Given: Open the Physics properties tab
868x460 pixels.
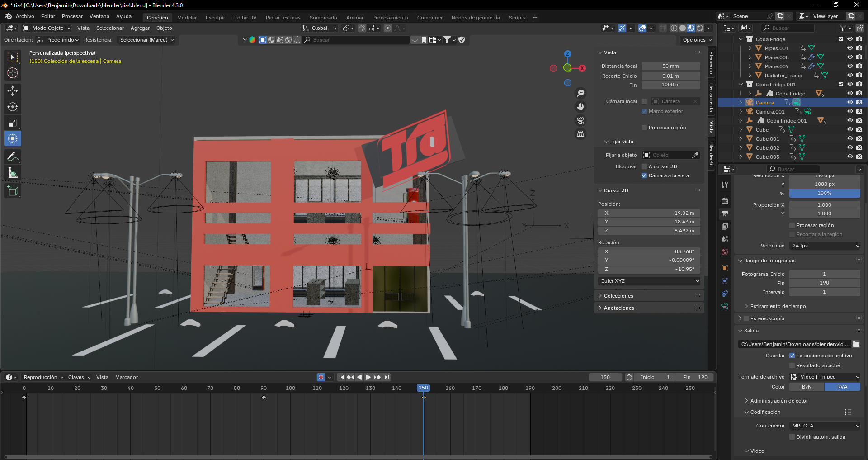Looking at the screenshot, I should point(725,281).
